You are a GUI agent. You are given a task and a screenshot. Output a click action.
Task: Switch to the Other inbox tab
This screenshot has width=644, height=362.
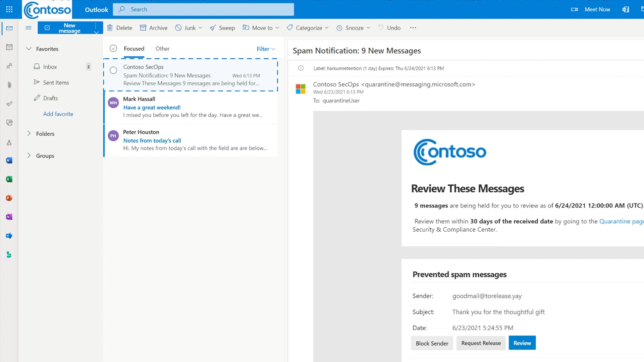tap(162, 49)
